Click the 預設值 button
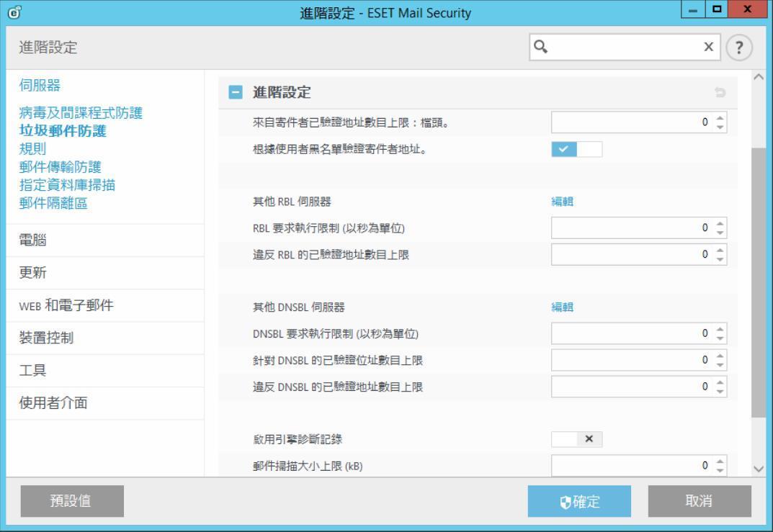The width and height of the screenshot is (773, 532). coord(72,501)
